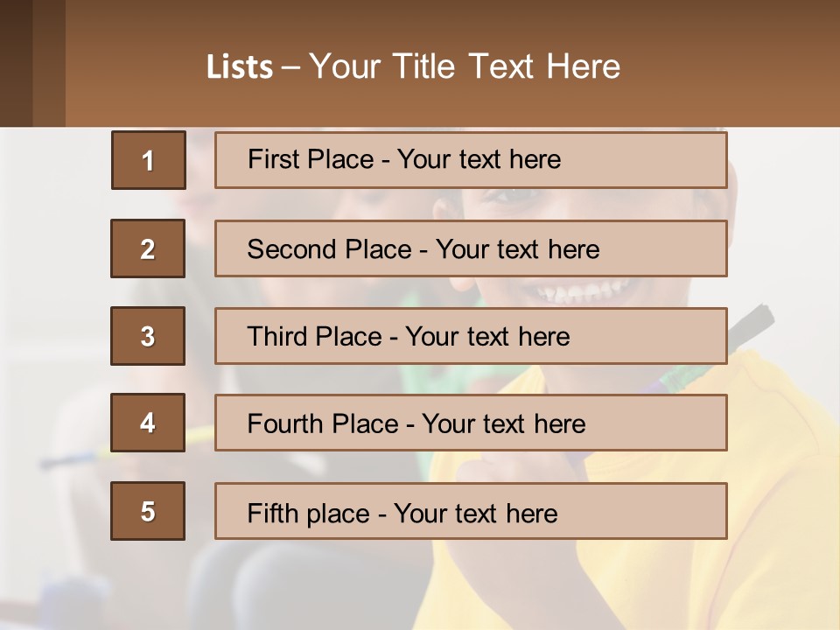Select the number 2 box
840x630 pixels.
(148, 249)
